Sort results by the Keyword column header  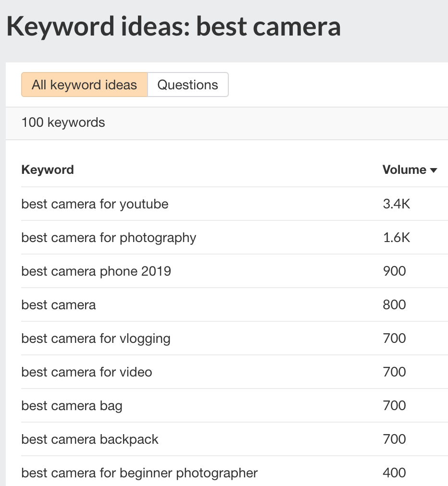(x=48, y=170)
